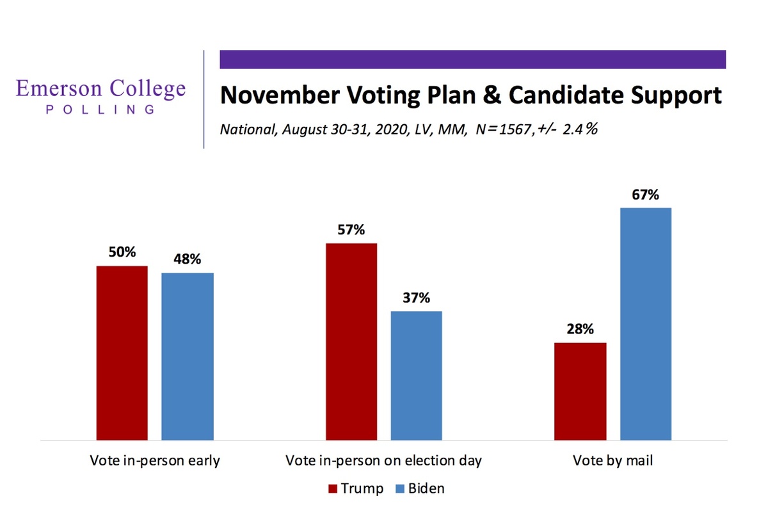Click the 'Vote by mail' axis label
Screen dimensions: 768x532
click(612, 460)
